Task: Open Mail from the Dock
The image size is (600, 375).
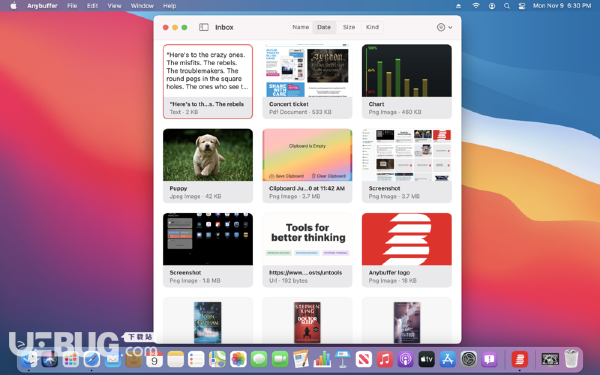Action: point(112,359)
